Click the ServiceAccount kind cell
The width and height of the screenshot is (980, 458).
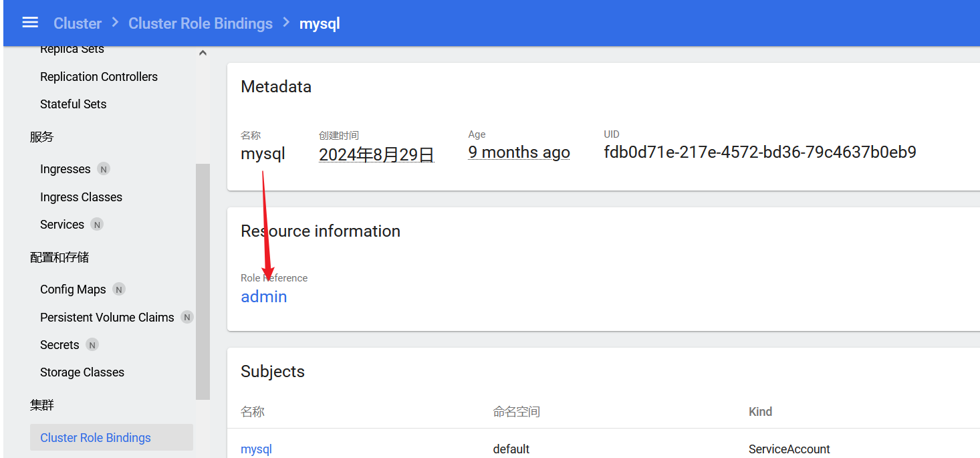click(789, 449)
